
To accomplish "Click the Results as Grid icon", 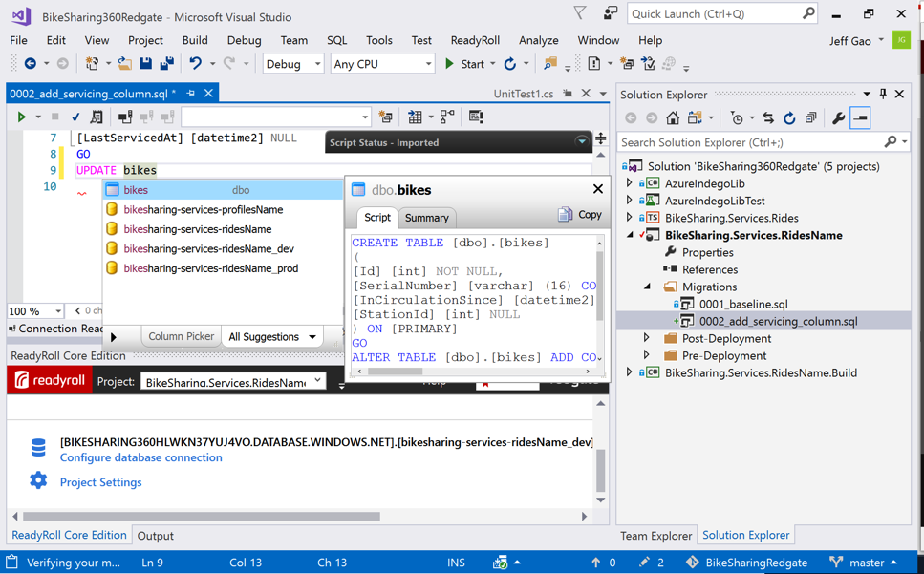I will coord(415,117).
